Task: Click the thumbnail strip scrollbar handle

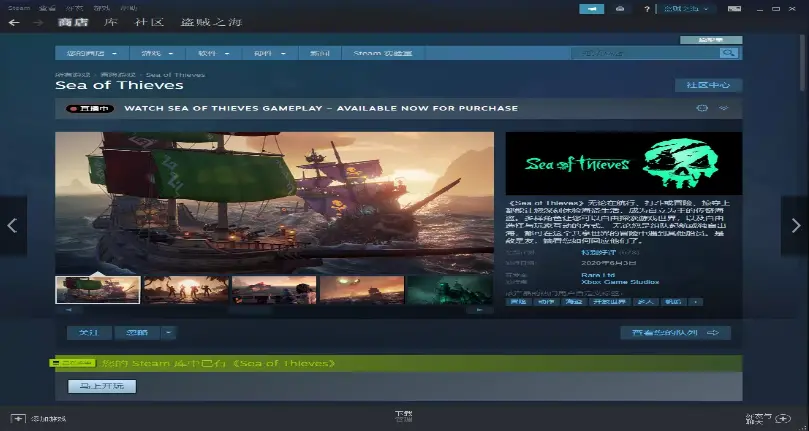Action: point(250,310)
